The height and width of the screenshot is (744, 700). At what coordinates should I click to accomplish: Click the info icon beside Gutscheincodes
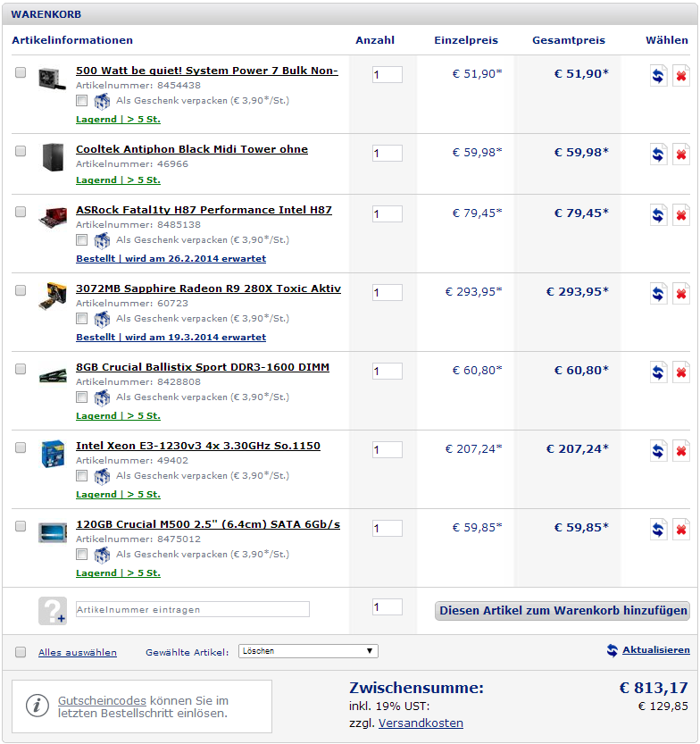[x=37, y=706]
